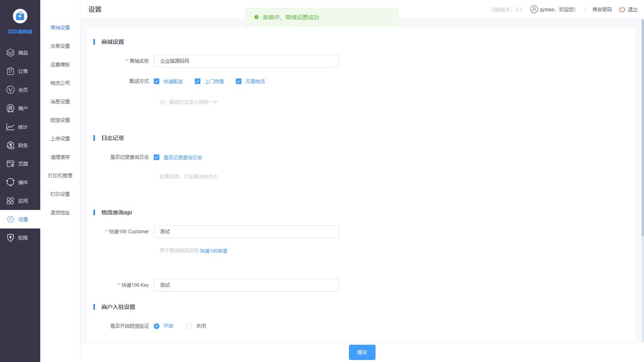Click the qymao，欢迎您! greeting text
This screenshot has height=362, width=644.
click(557, 10)
